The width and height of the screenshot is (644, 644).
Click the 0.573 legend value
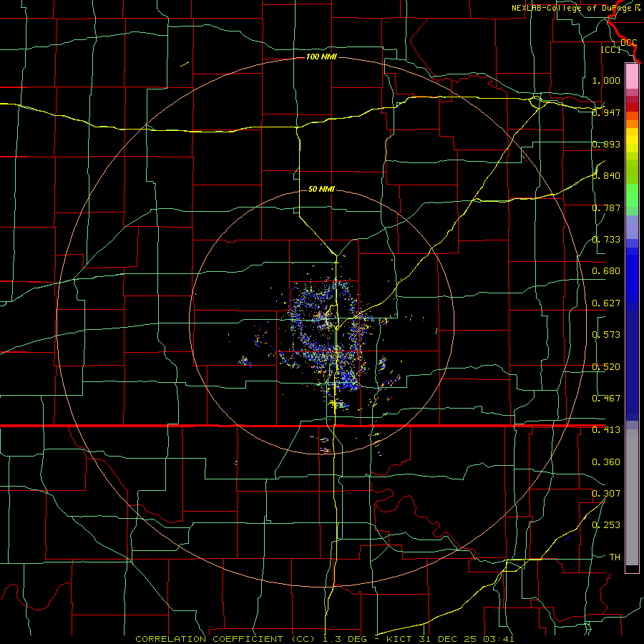pos(606,335)
